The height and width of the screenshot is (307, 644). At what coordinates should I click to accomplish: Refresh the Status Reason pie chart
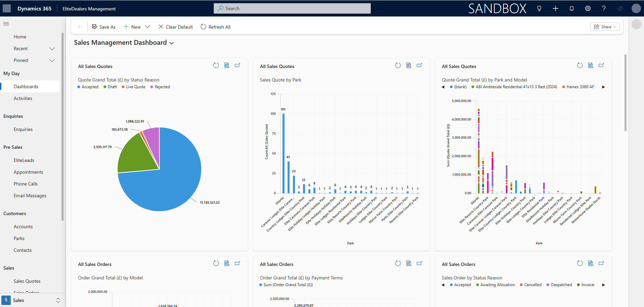(216, 65)
